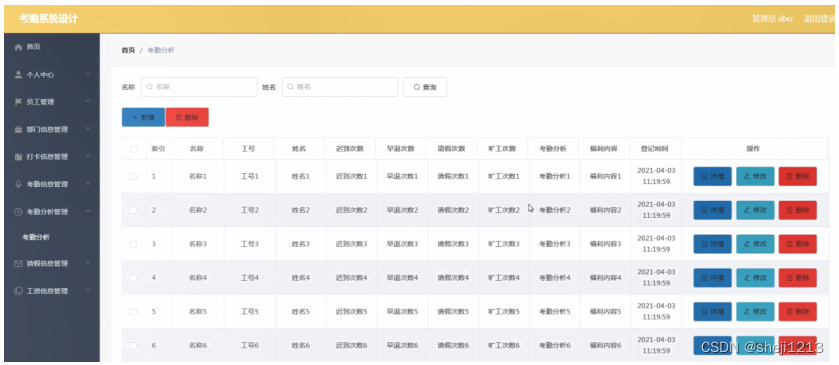The image size is (839, 365).
Task: Click 修改 for row 名称3
Action: pos(755,244)
